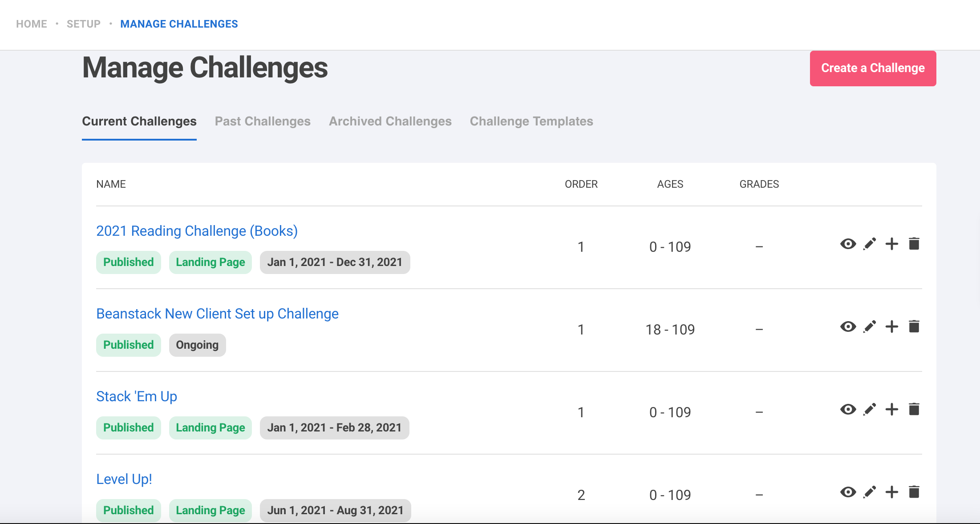Edit the Beanstack New Client Set up Challenge
The height and width of the screenshot is (524, 980).
tap(870, 326)
